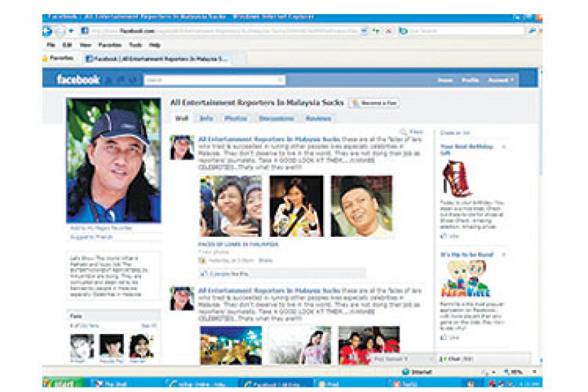588x392 pixels.
Task: Open the Tools menu in IE
Action: coord(135,45)
